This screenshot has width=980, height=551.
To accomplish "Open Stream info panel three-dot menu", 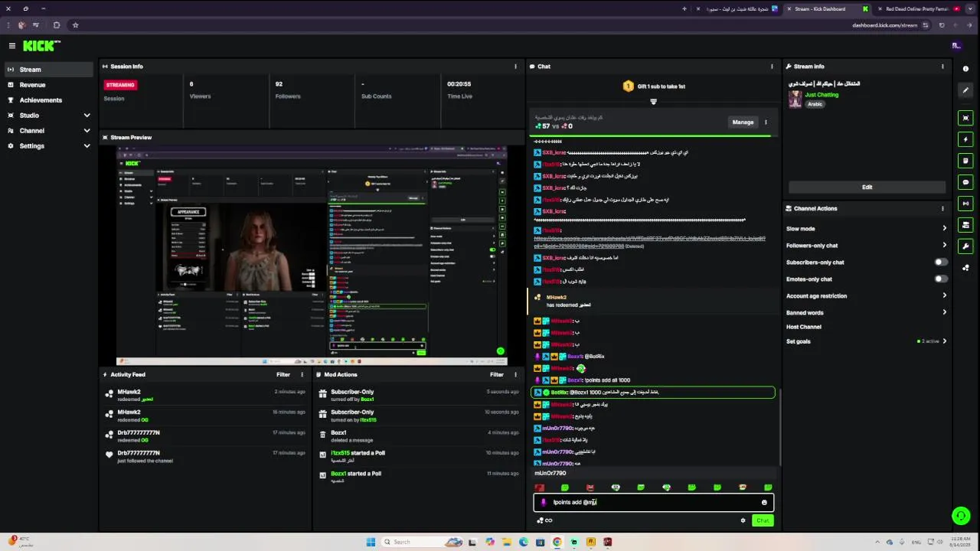I will click(942, 67).
